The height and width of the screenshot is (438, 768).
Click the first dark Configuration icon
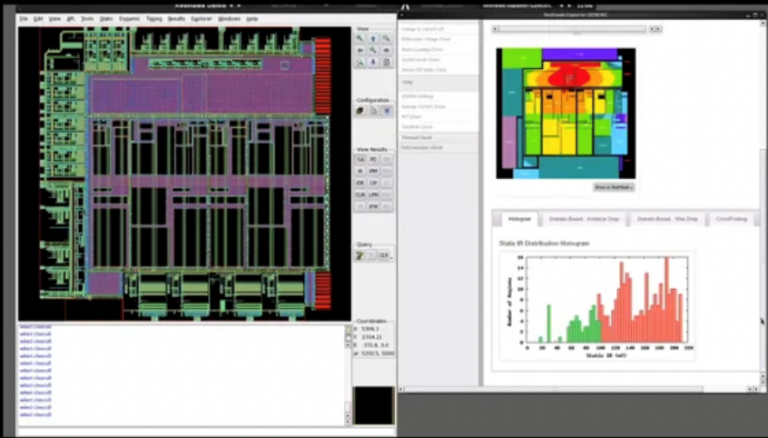[x=360, y=111]
